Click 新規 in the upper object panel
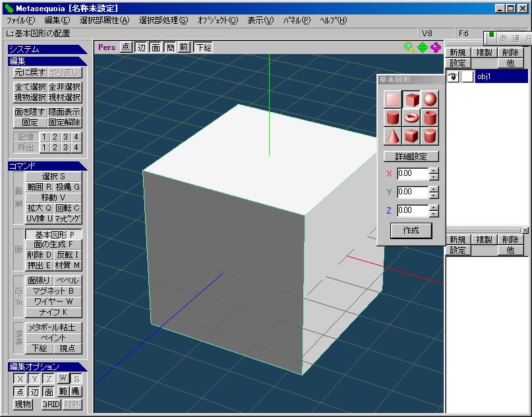Viewport: 532px width, 417px height. pyautogui.click(x=458, y=53)
